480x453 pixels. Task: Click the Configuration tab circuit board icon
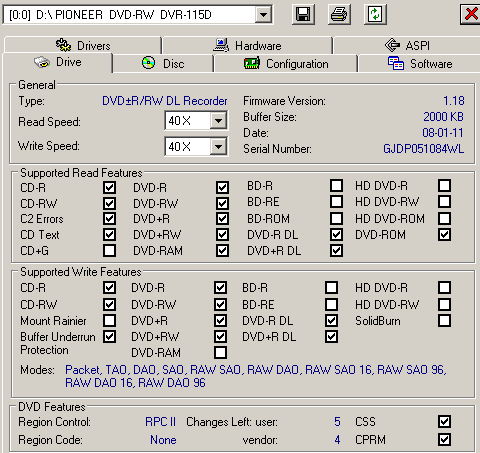(x=252, y=63)
